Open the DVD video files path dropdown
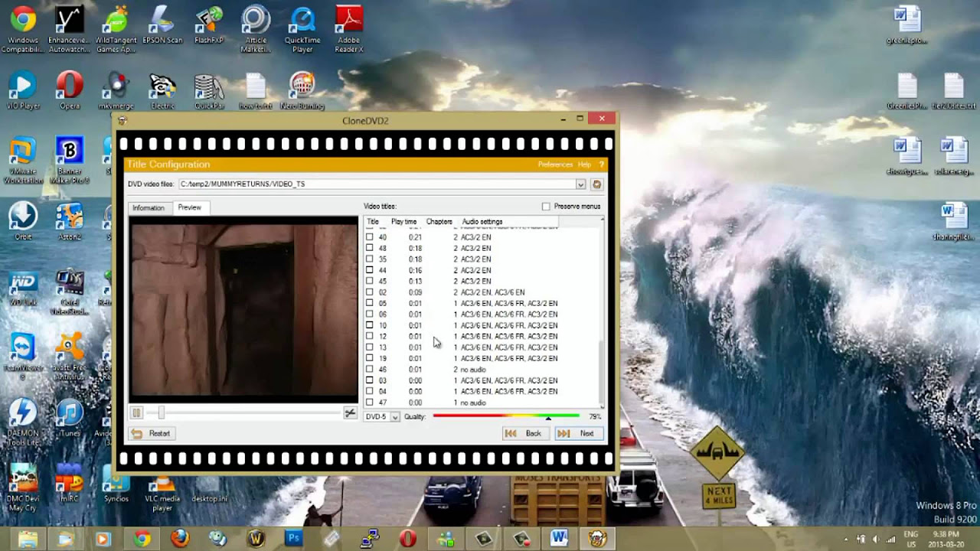Image resolution: width=980 pixels, height=551 pixels. (x=580, y=184)
